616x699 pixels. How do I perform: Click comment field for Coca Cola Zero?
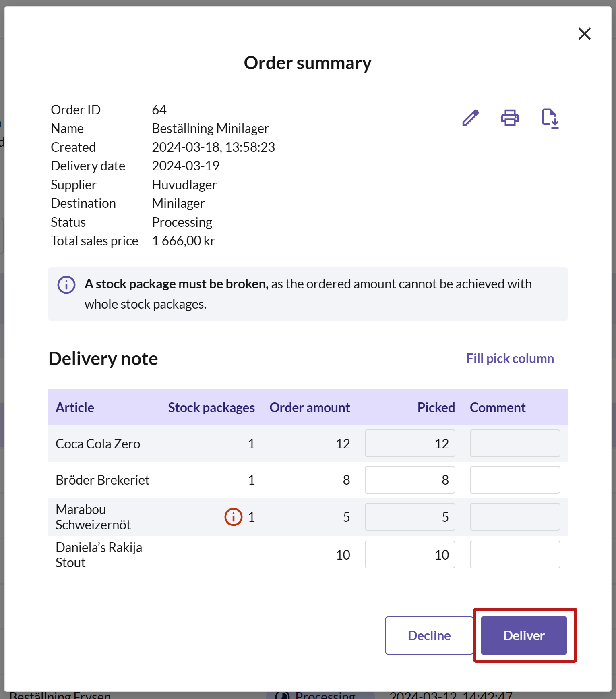pos(515,444)
